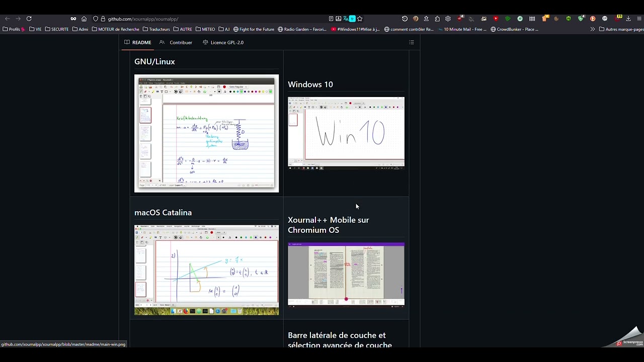The image size is (644, 362).
Task: Open the home page via house icon
Action: pos(84,19)
